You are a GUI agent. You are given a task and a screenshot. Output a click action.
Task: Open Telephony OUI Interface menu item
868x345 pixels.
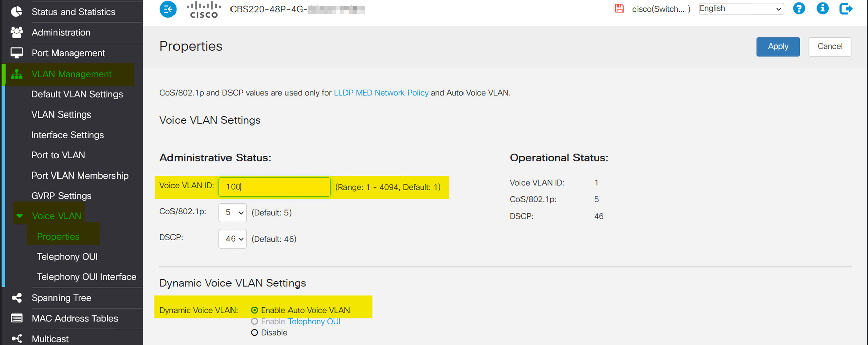pyautogui.click(x=86, y=277)
